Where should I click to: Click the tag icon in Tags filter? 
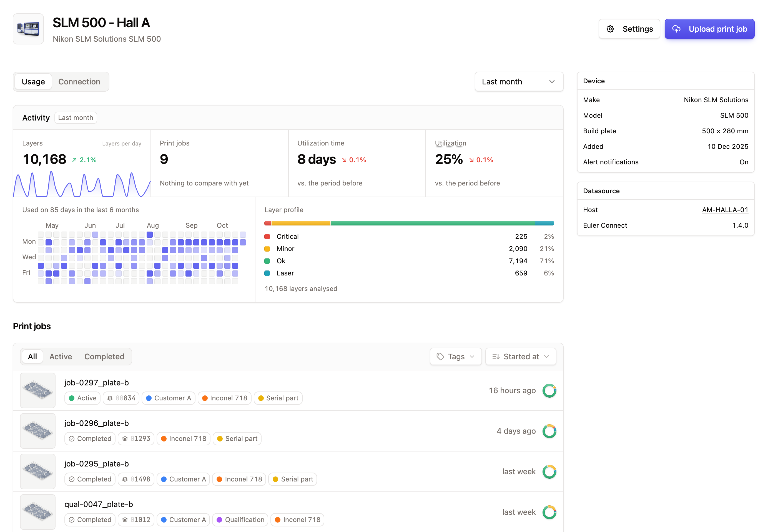(x=440, y=357)
